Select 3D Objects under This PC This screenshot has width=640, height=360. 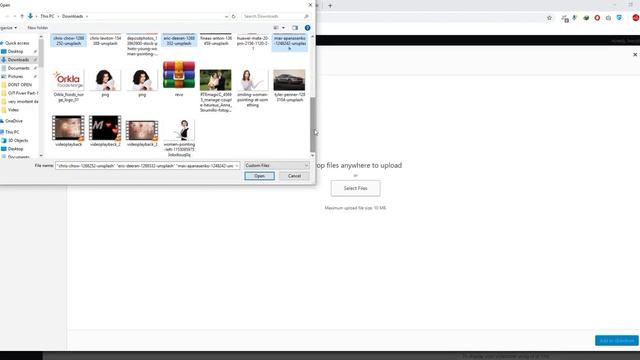[x=18, y=140]
